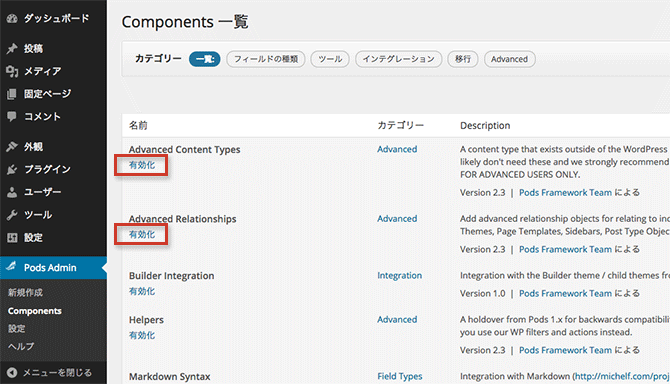This screenshot has height=384, width=670.
Task: Activate Advanced Content Types via 有効化
Action: (142, 165)
